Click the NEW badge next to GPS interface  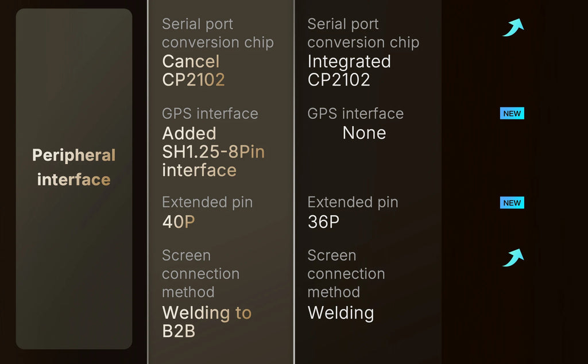click(x=512, y=113)
